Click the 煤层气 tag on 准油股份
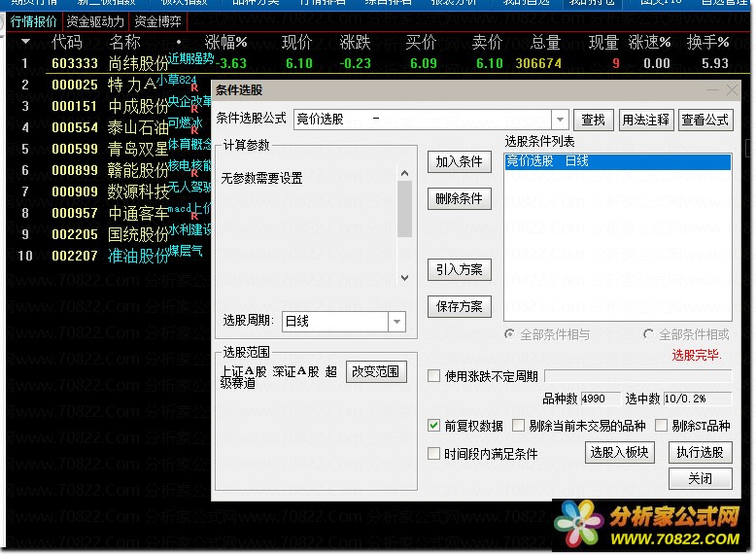This screenshot has height=555, width=756. (186, 251)
